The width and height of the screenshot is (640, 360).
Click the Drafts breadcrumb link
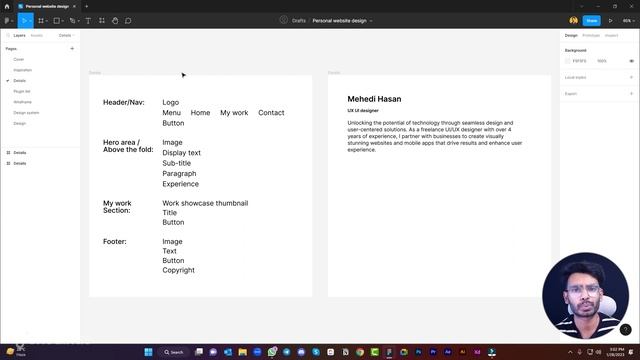(298, 20)
